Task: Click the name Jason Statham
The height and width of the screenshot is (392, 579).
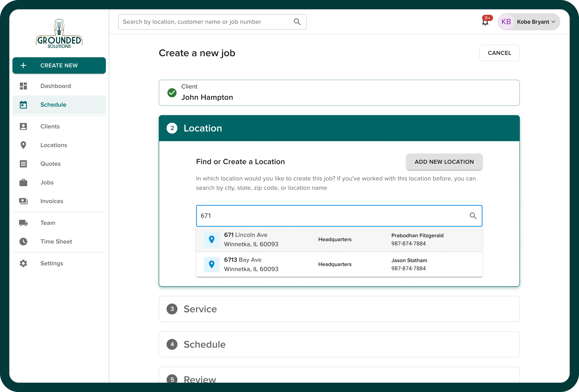Action: (409, 260)
